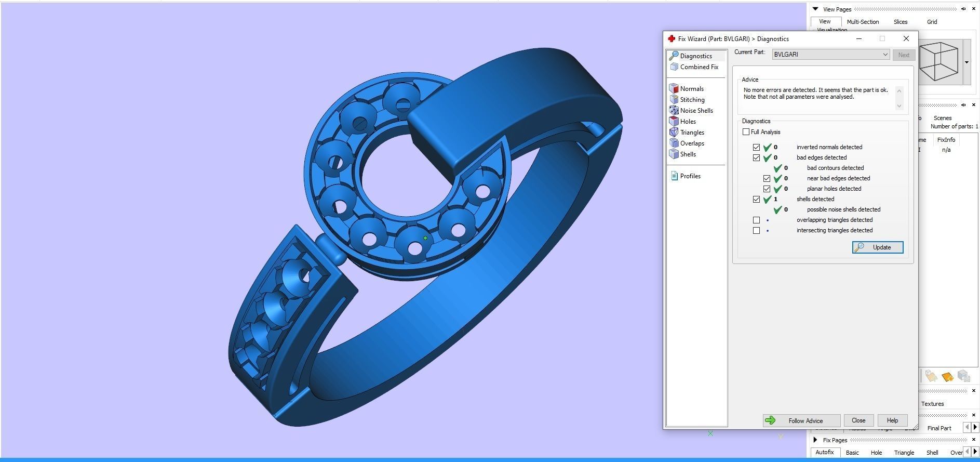Open the Shell fix tab
Viewport: 980px width, 462px height.
(x=932, y=453)
